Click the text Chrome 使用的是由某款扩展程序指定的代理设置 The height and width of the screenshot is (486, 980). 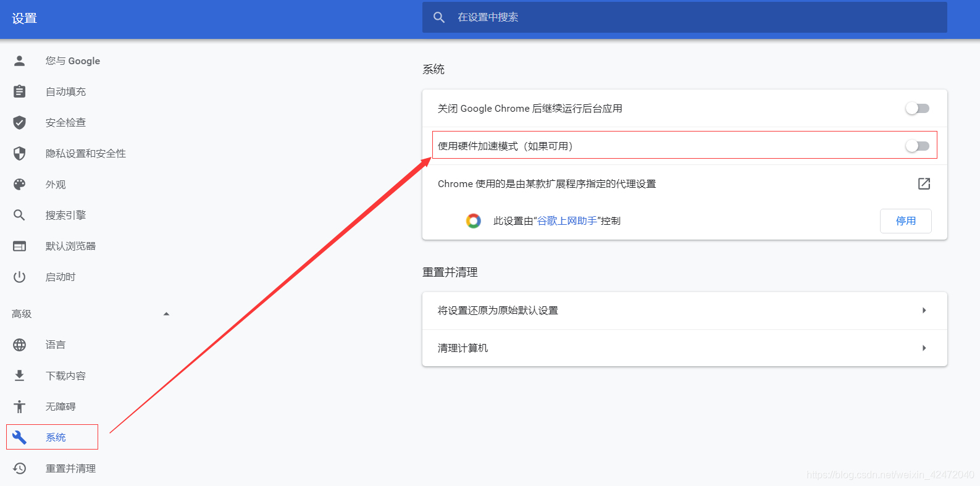547,183
